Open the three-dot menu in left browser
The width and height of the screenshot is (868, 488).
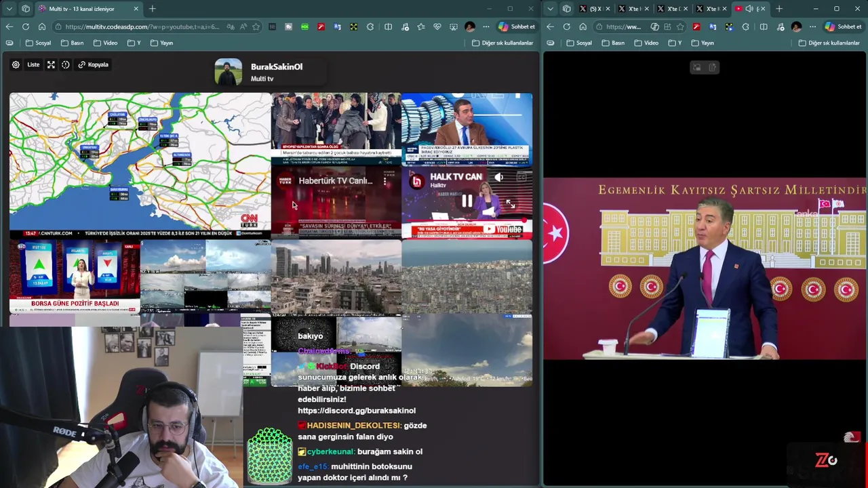pyautogui.click(x=486, y=26)
